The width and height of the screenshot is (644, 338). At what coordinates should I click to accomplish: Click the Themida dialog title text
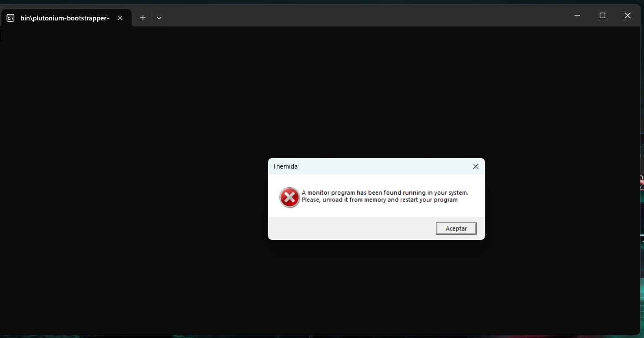point(285,166)
